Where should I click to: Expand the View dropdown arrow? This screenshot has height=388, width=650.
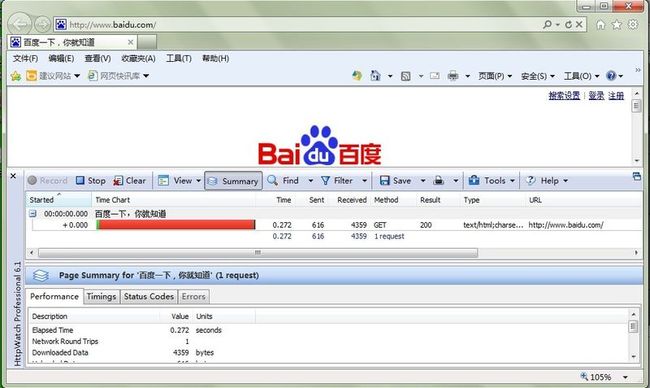click(198, 181)
